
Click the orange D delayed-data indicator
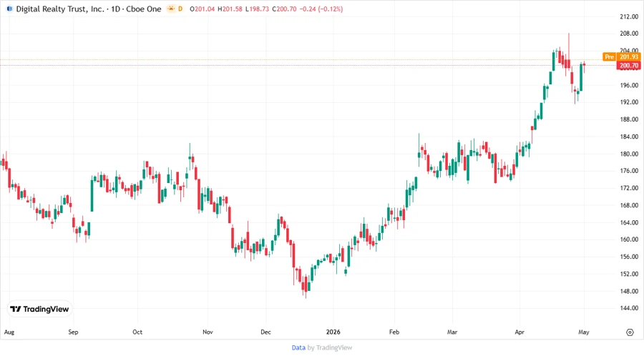tap(180, 9)
